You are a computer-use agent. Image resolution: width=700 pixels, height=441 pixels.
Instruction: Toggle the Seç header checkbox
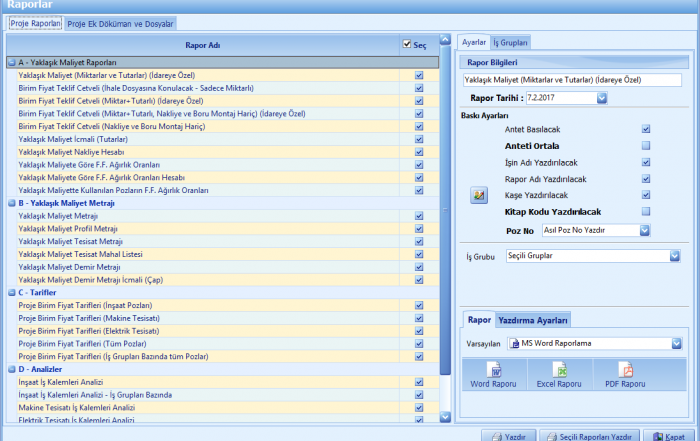(406, 44)
